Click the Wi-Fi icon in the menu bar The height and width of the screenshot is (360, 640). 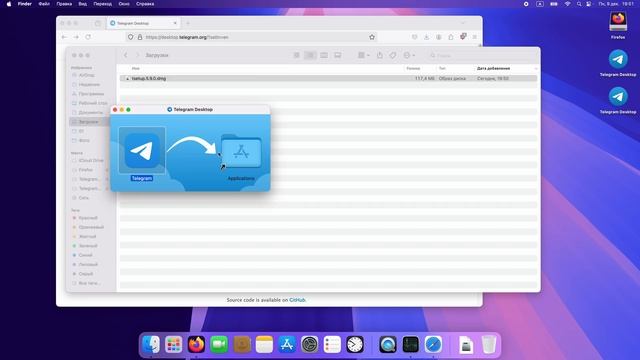(567, 4)
